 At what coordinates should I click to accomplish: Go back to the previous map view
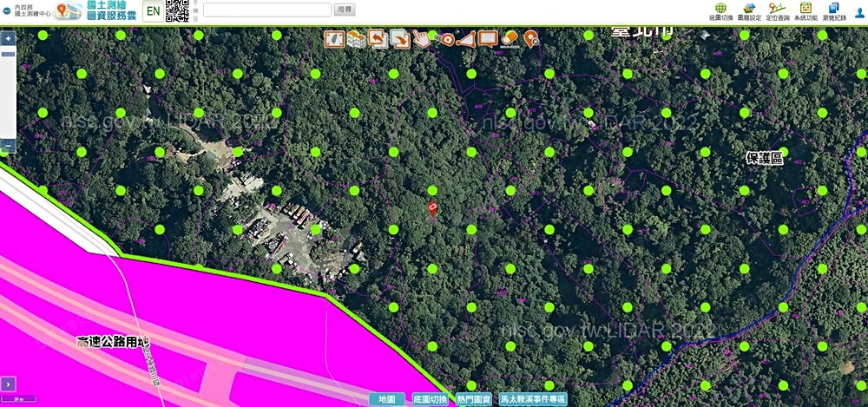click(378, 38)
